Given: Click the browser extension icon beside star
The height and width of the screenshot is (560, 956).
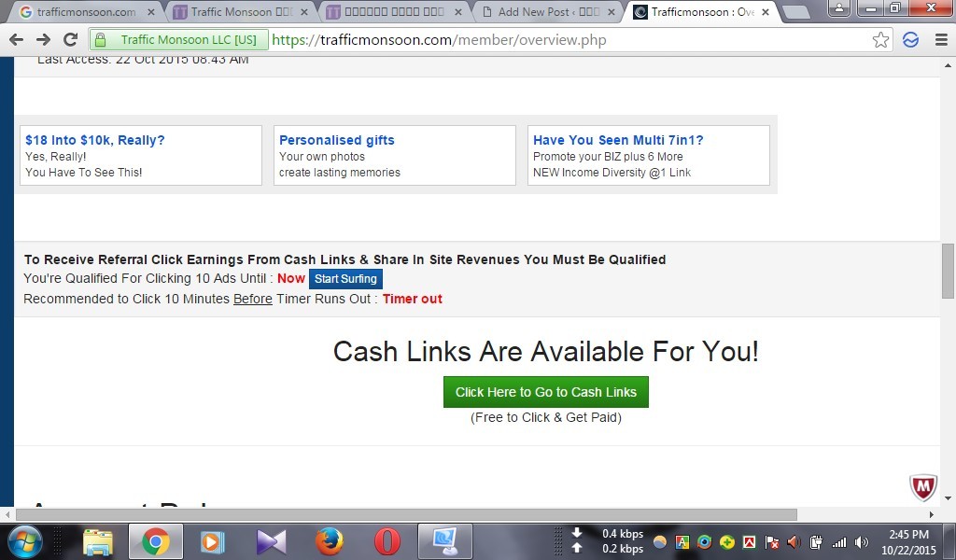Looking at the screenshot, I should (x=910, y=40).
